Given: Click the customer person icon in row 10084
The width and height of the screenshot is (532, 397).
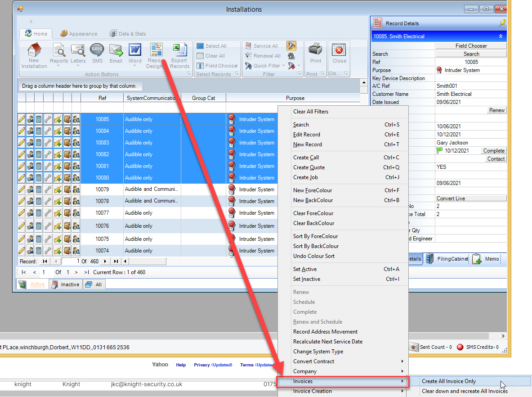Looking at the screenshot, I should 30,131.
